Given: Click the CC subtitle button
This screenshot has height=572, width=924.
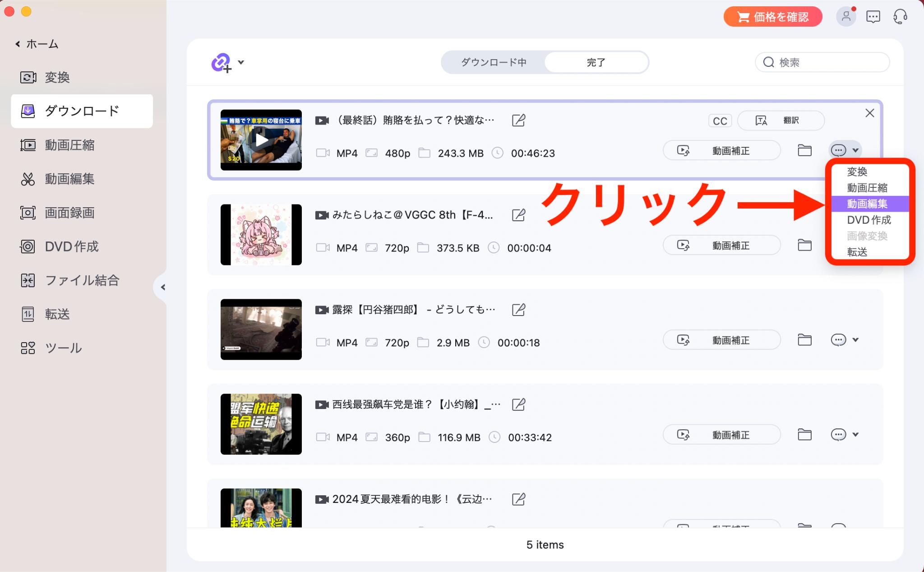Looking at the screenshot, I should click(720, 121).
